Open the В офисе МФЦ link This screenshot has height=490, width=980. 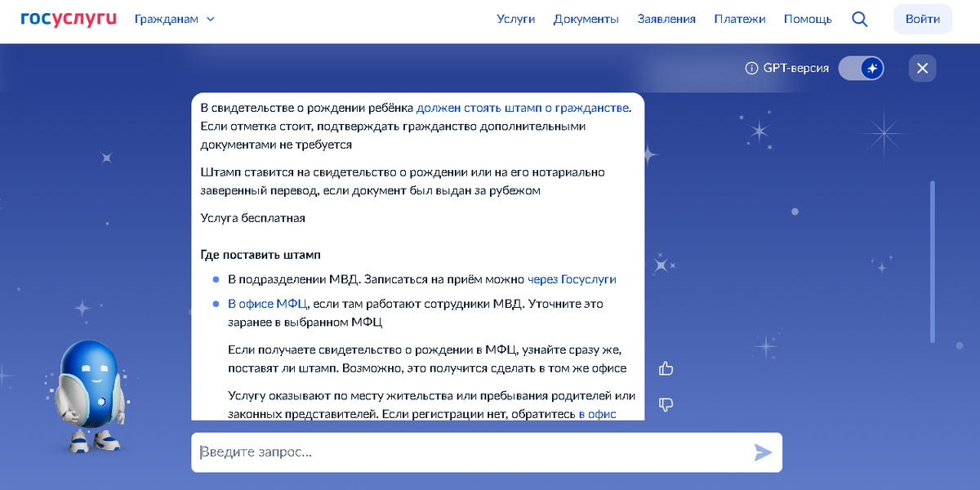267,304
